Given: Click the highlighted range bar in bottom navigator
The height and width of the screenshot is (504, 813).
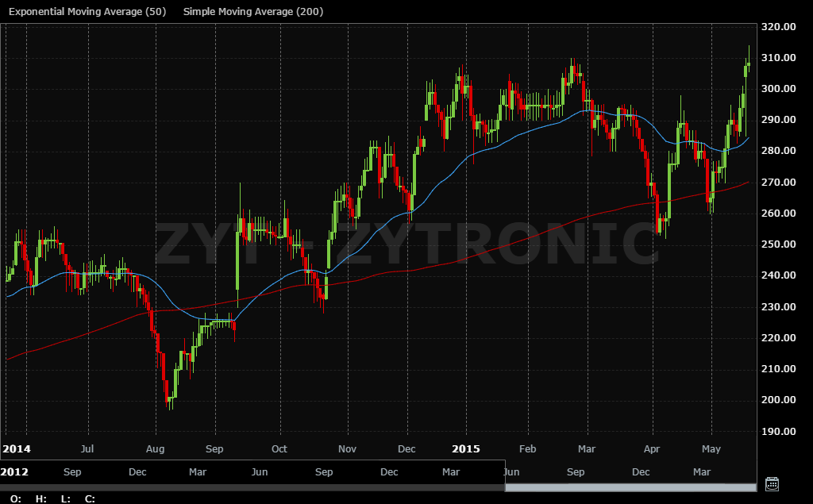Looking at the screenshot, I should click(x=631, y=487).
